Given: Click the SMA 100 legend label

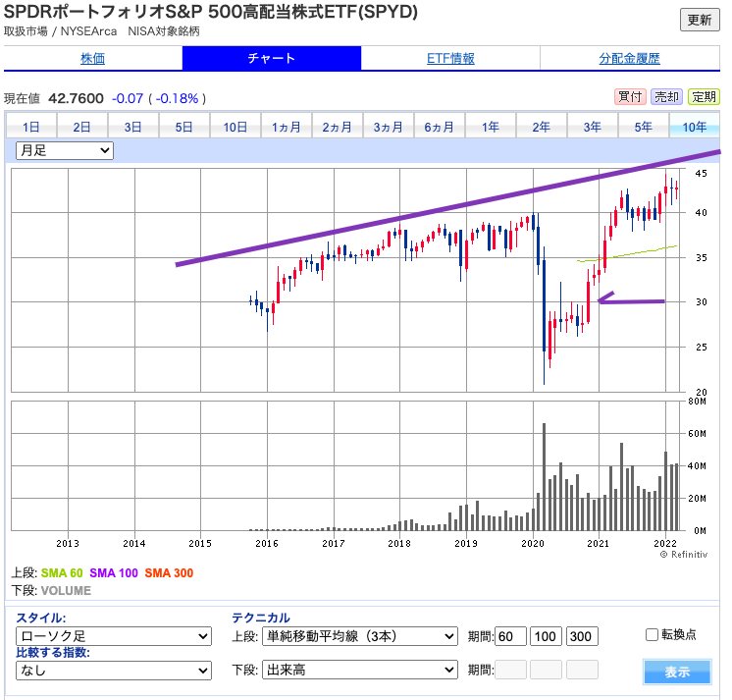Looking at the screenshot, I should [x=114, y=573].
